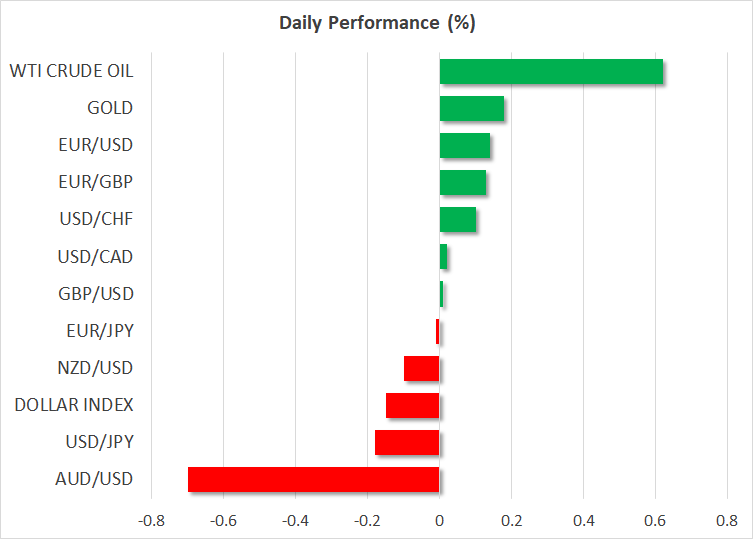Click the green Gold bar
The image size is (753, 539).
(471, 108)
